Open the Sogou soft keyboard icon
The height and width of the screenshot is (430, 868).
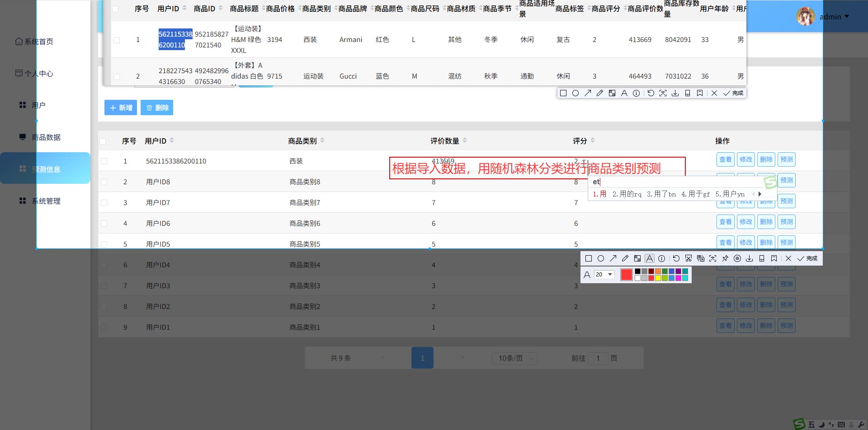[x=841, y=425]
